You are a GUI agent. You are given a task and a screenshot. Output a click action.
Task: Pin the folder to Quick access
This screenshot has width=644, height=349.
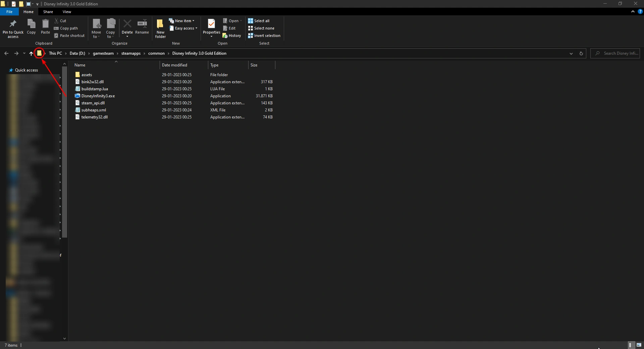(13, 28)
